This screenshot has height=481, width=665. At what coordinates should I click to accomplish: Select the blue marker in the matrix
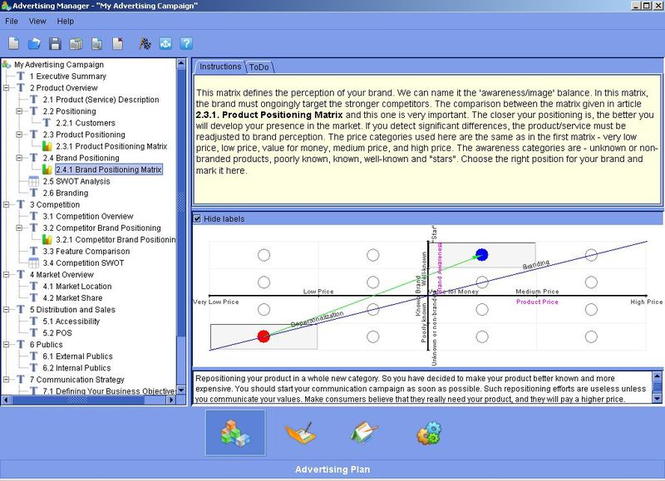point(482,255)
